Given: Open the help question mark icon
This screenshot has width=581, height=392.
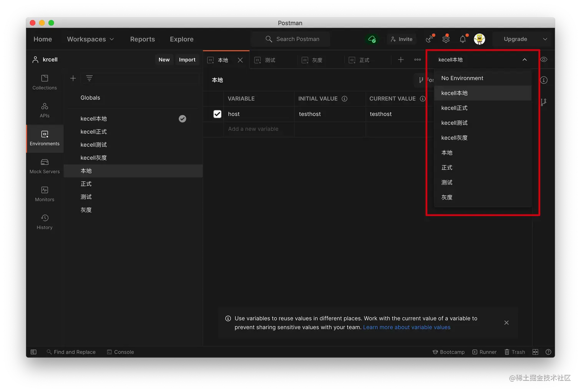Looking at the screenshot, I should pos(548,352).
